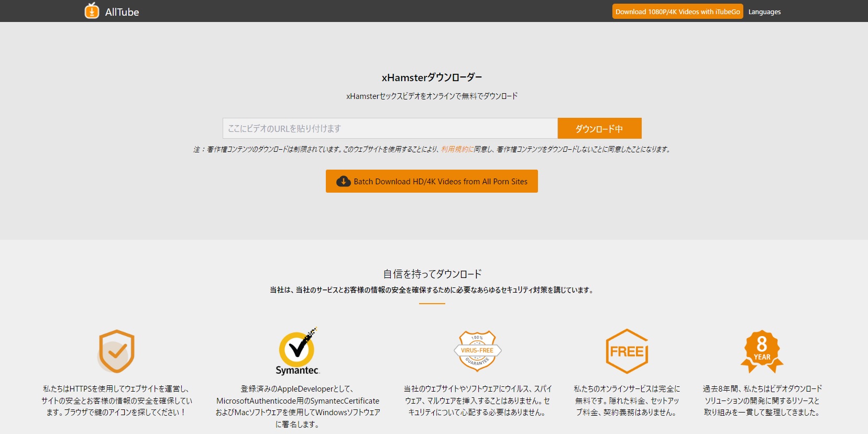Click the xHamsterセックスビデオ subtitle text
The width and height of the screenshot is (868, 434).
[432, 96]
